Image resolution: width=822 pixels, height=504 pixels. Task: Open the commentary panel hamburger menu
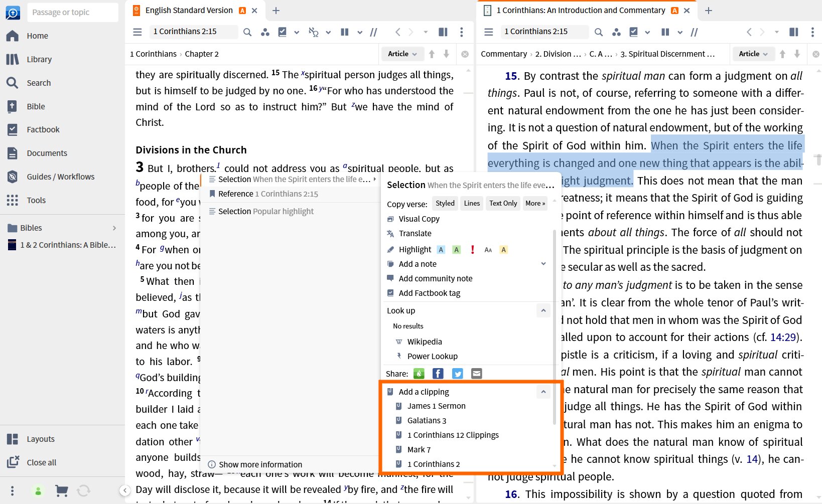pyautogui.click(x=489, y=32)
